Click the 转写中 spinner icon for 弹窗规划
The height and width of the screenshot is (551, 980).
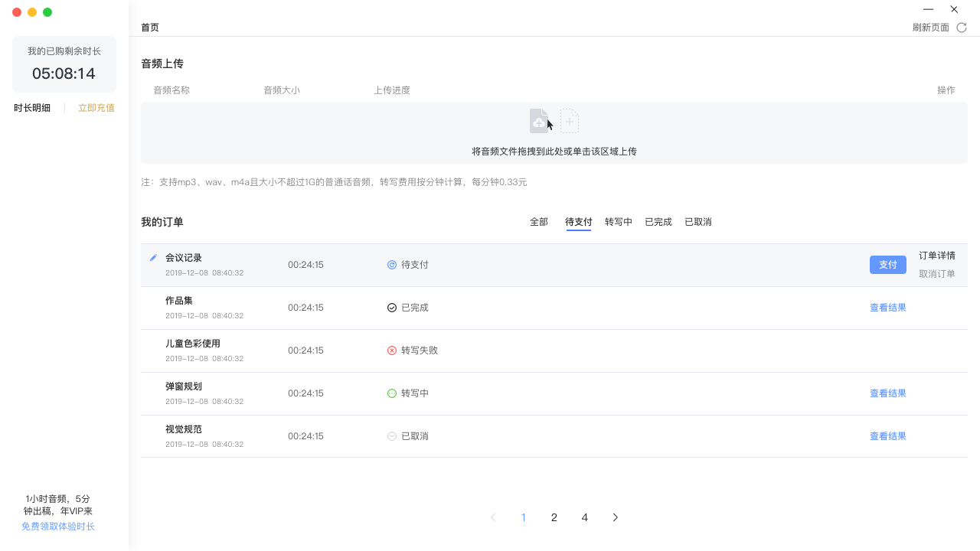coord(391,393)
